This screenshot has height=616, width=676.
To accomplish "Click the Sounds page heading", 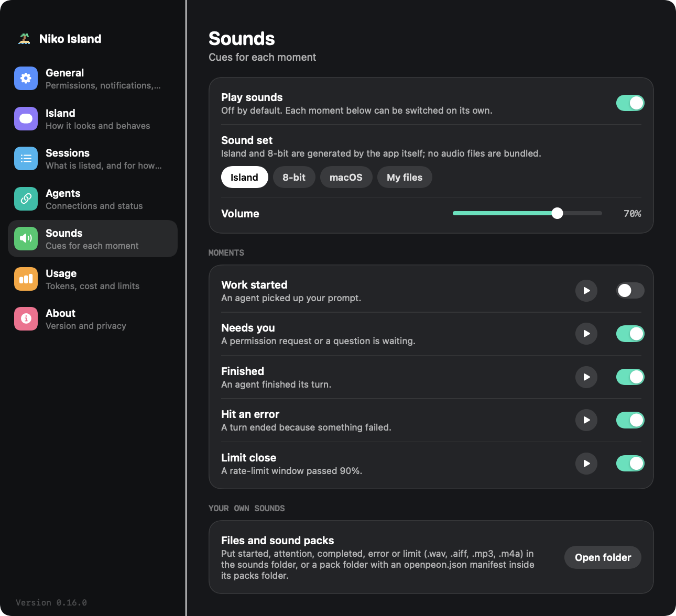I will 242,39.
